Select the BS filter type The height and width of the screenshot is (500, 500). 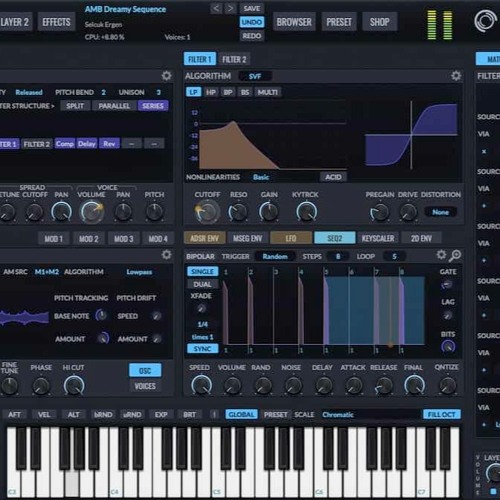[x=245, y=92]
